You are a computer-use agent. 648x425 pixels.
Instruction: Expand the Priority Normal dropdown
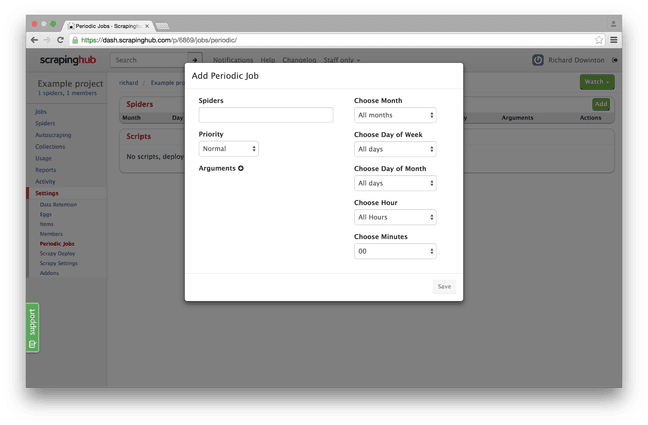coord(229,149)
